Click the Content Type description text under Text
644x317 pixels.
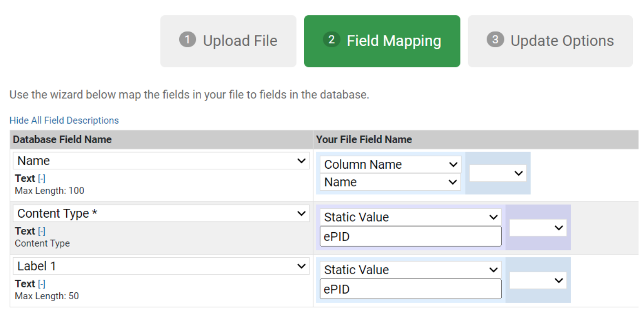pyautogui.click(x=42, y=243)
